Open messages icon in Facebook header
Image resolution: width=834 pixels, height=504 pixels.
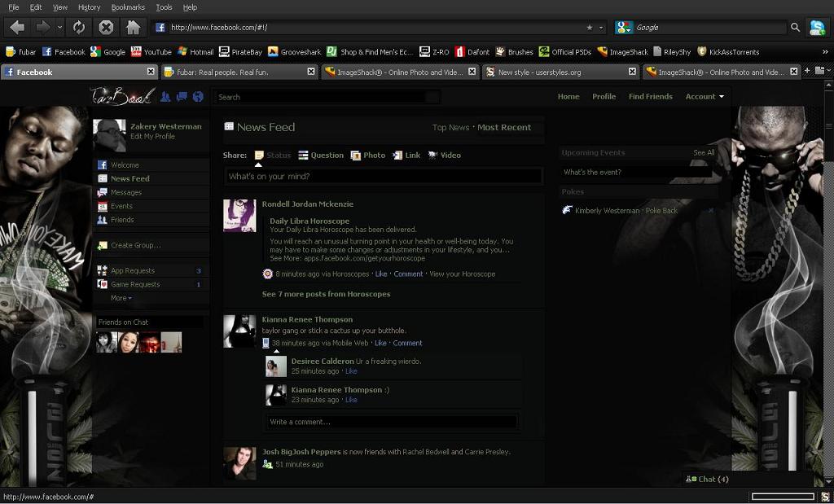pyautogui.click(x=182, y=96)
